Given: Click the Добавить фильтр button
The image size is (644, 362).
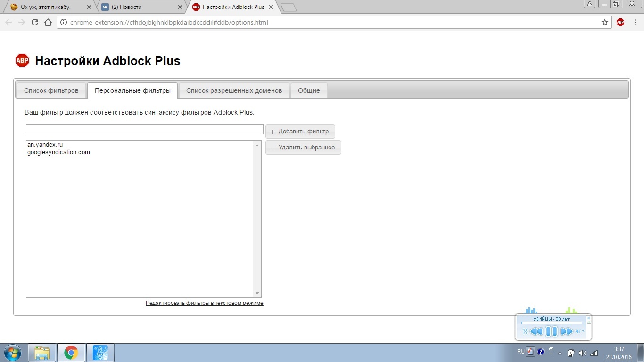Looking at the screenshot, I should (300, 132).
